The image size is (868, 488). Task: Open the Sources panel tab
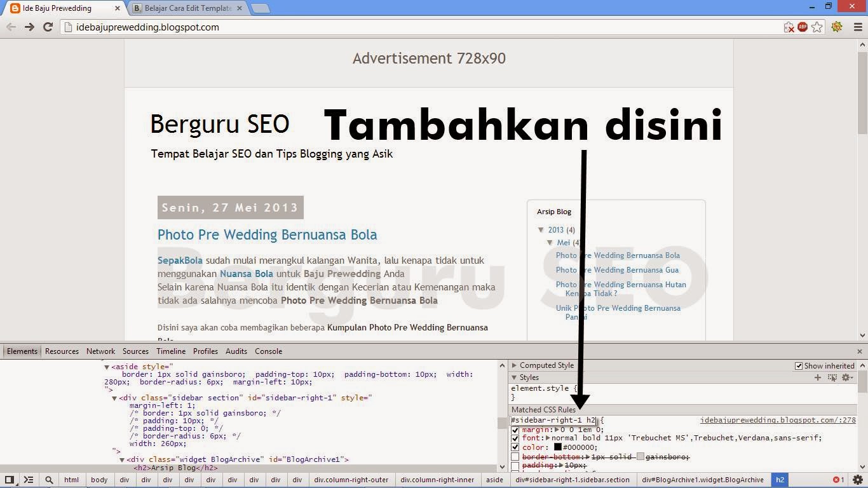click(135, 351)
